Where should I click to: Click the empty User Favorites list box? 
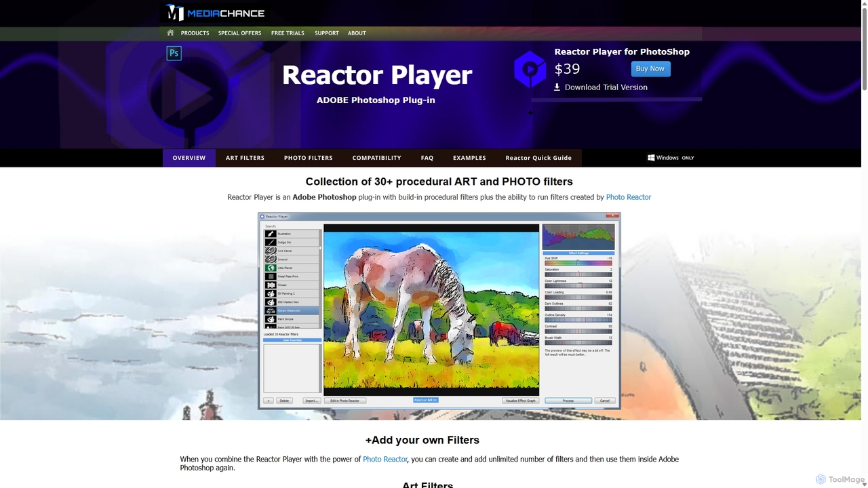tap(292, 368)
